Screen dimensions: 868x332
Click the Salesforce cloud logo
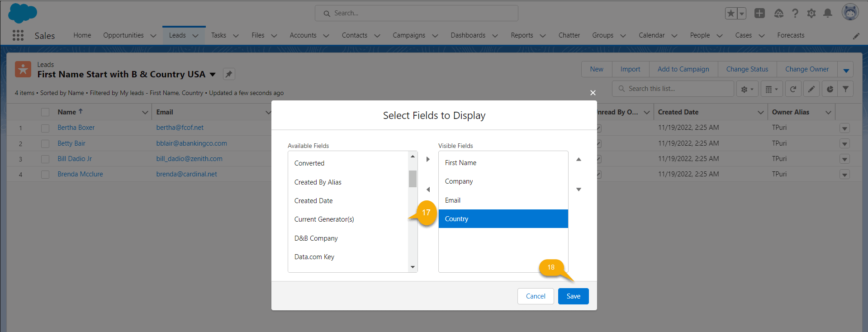(23, 13)
